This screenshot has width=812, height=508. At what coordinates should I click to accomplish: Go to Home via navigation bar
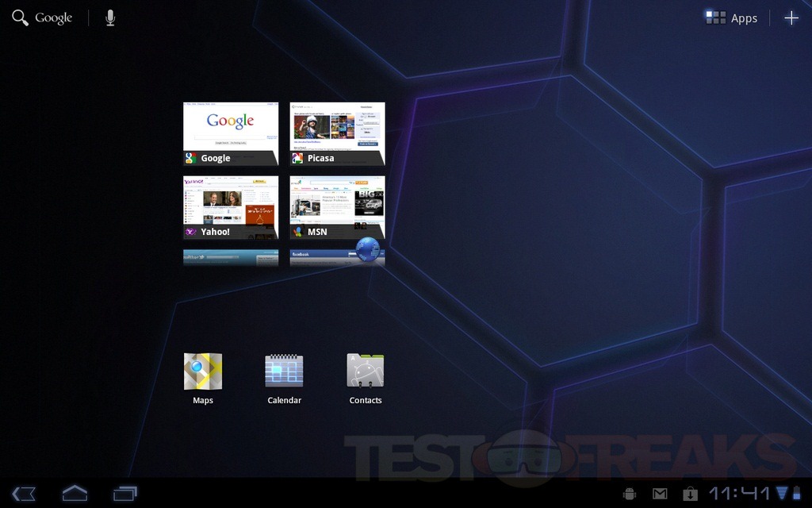(x=75, y=493)
